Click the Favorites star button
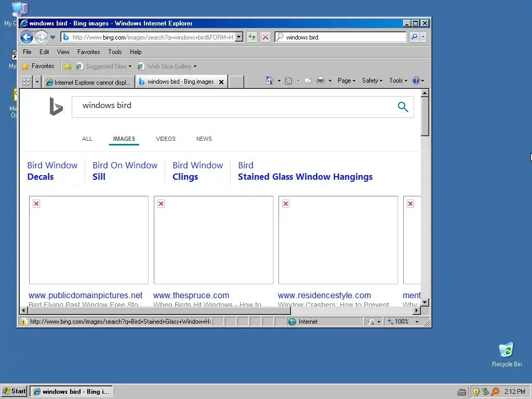 (38, 66)
